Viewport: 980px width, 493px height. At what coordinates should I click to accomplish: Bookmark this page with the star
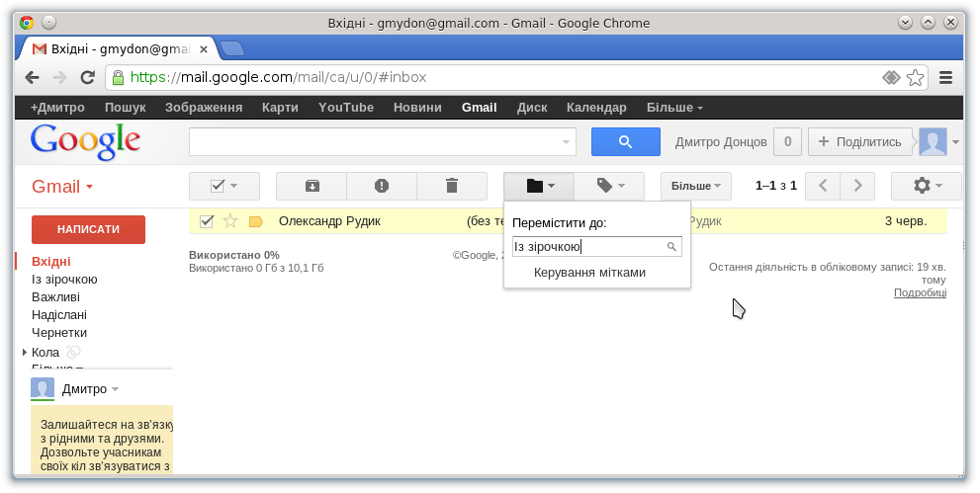915,77
